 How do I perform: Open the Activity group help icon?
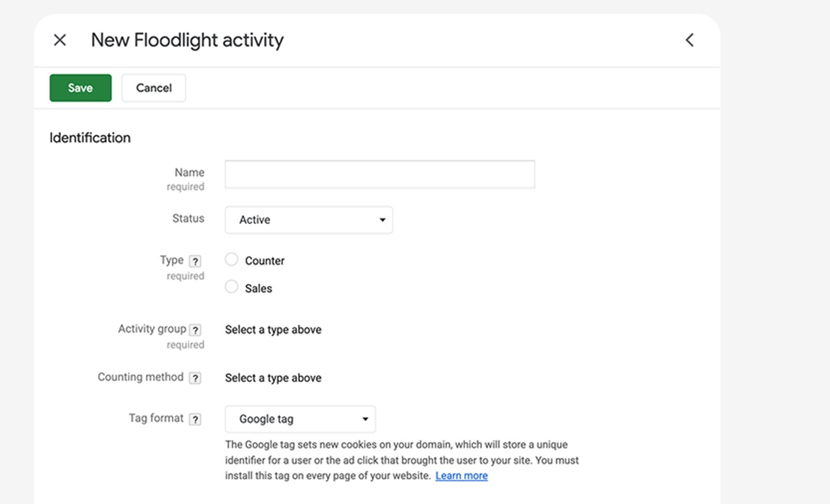click(x=196, y=330)
